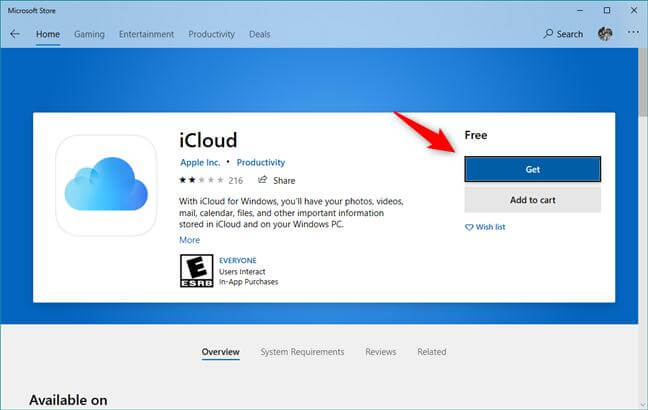Switch to the Gaming tab
This screenshot has width=648, height=410.
click(88, 34)
